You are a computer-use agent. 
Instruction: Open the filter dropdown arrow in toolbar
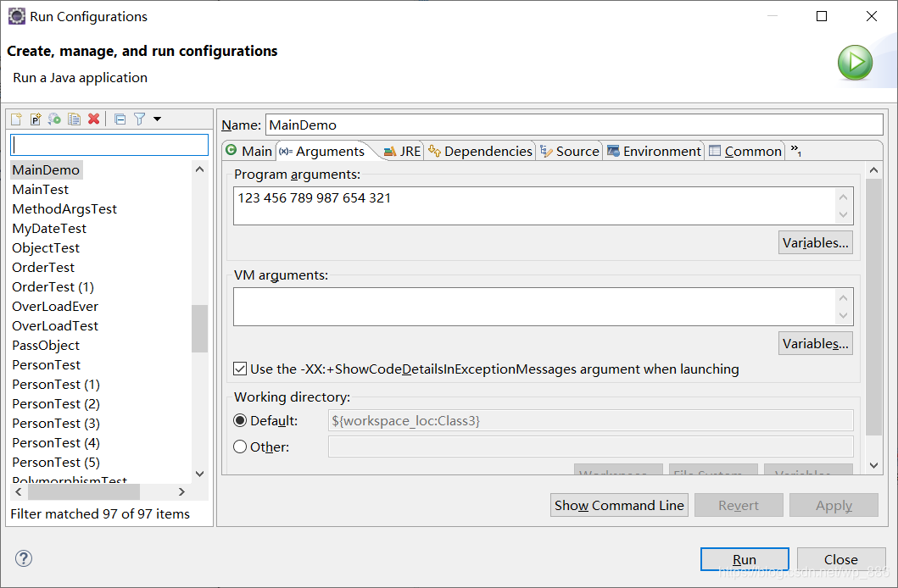coord(157,119)
